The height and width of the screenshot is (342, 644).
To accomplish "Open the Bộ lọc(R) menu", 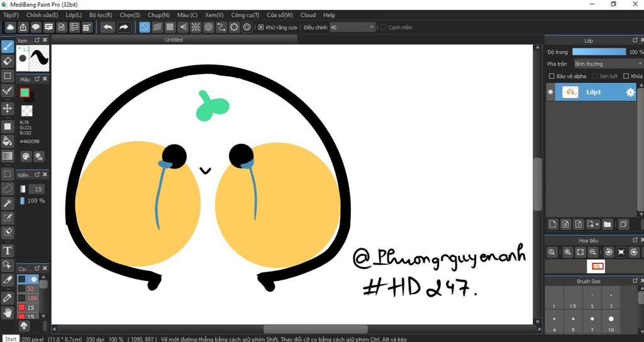I will pos(101,15).
